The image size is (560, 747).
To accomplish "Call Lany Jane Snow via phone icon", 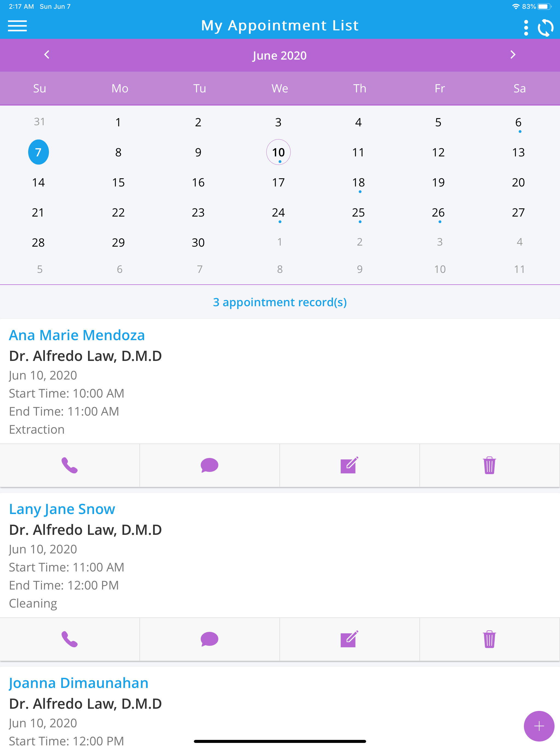I will coord(69,639).
